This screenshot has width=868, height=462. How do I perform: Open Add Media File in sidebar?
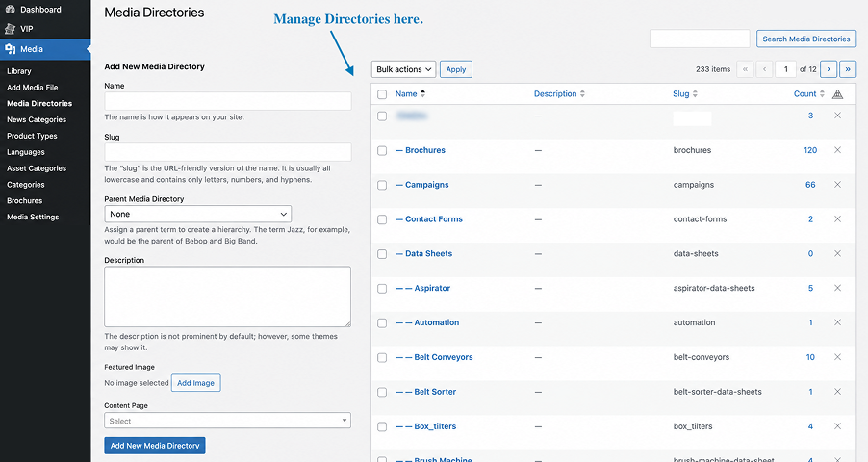[x=32, y=87]
